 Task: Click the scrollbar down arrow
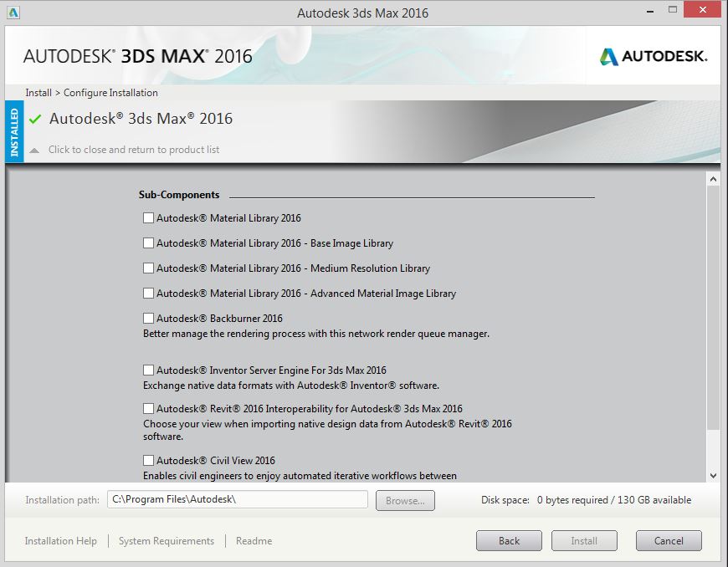coord(713,476)
